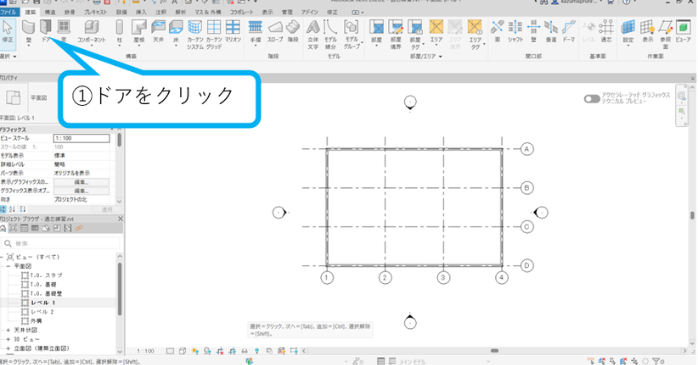Click the Project Browser search field

pyautogui.click(x=61, y=243)
